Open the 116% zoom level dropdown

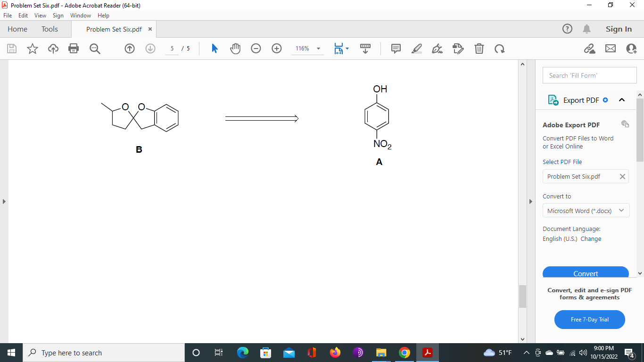(307, 49)
